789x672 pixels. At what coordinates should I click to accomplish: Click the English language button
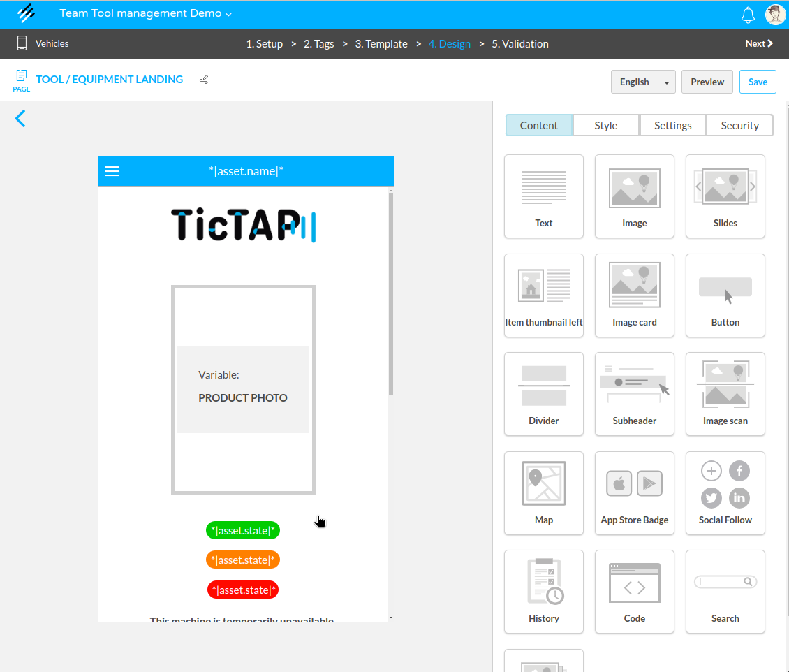634,82
